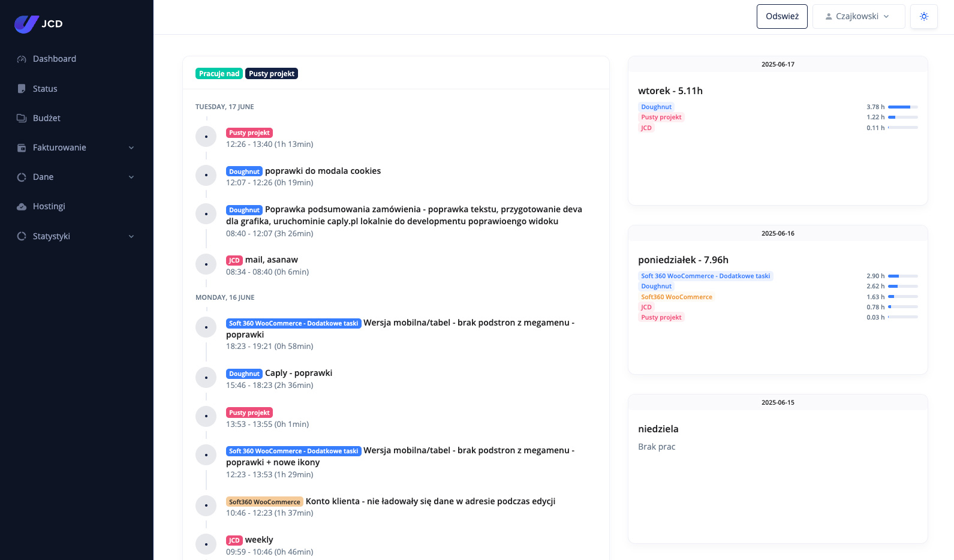Click the Dashboard gauge icon
954x560 pixels.
coord(22,59)
